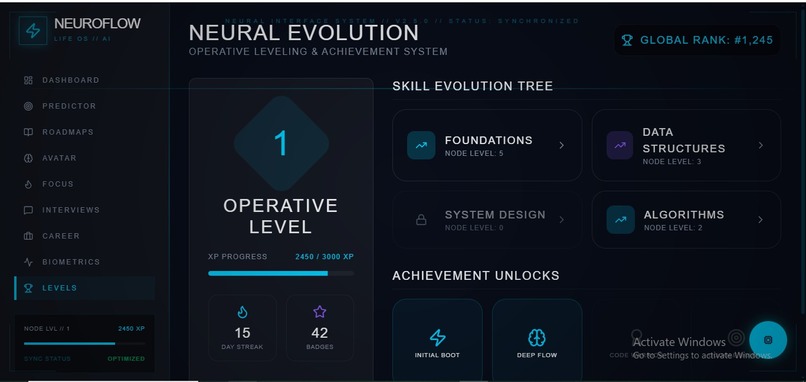This screenshot has height=382, width=806.
Task: Click the Levels trophy icon in sidebar
Action: [x=28, y=288]
